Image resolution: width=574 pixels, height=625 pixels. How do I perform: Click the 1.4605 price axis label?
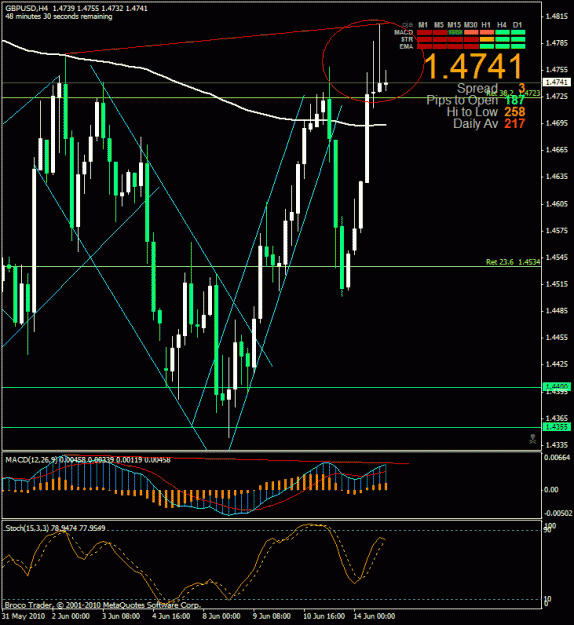point(556,204)
